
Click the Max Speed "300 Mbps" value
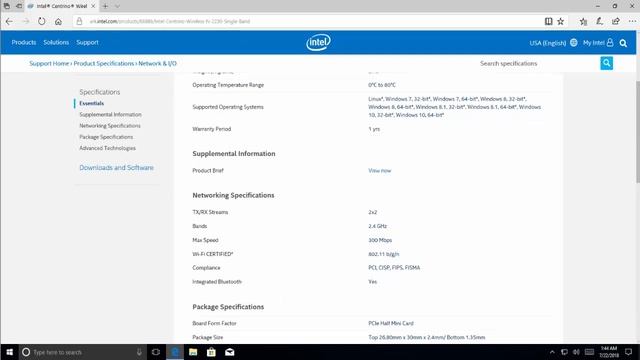tap(380, 240)
